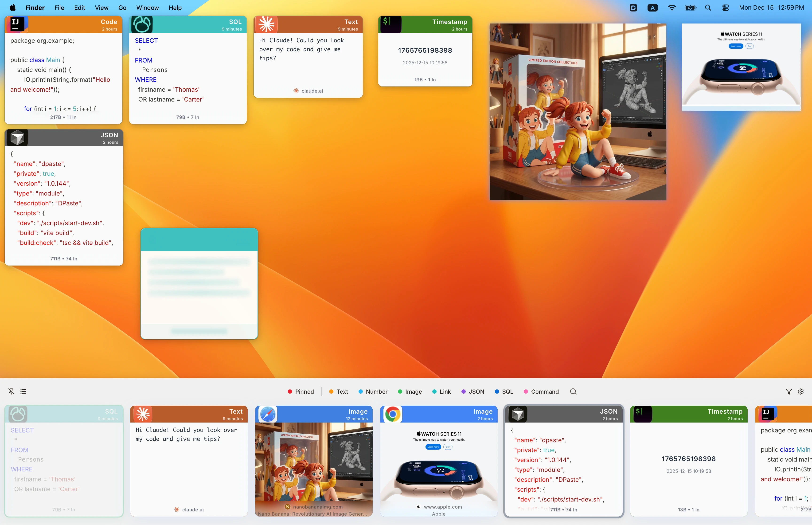The width and height of the screenshot is (812, 525).
Task: Click the unpin icon in the bottom bar
Action: (x=11, y=391)
